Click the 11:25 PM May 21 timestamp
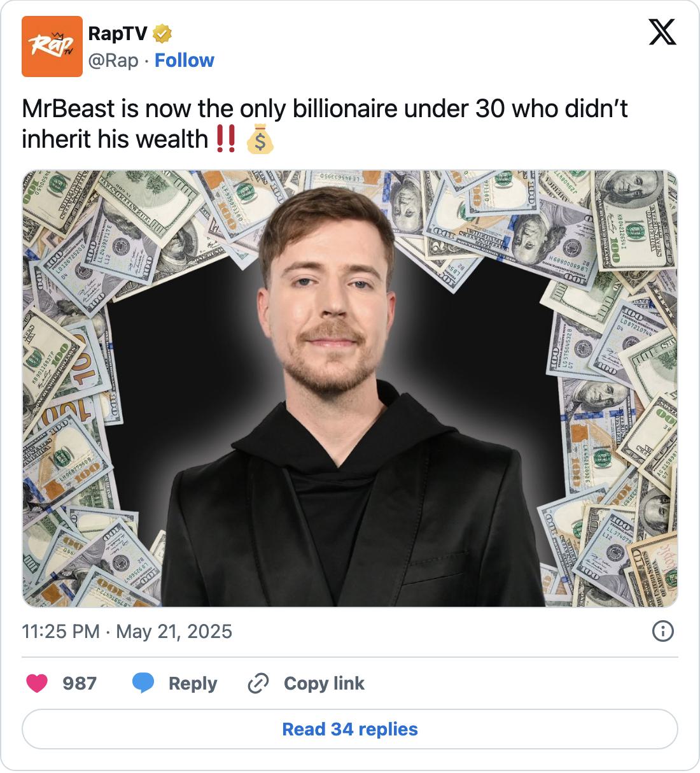This screenshot has width=700, height=773. coord(127,631)
